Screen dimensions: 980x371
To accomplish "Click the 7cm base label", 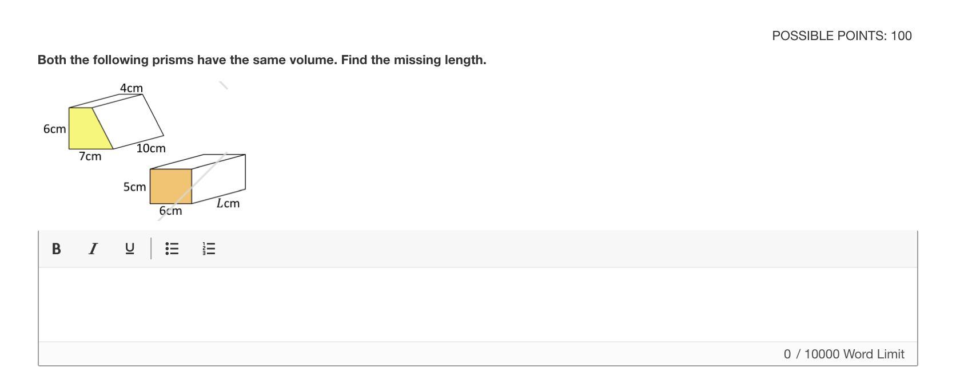I will coord(90,156).
